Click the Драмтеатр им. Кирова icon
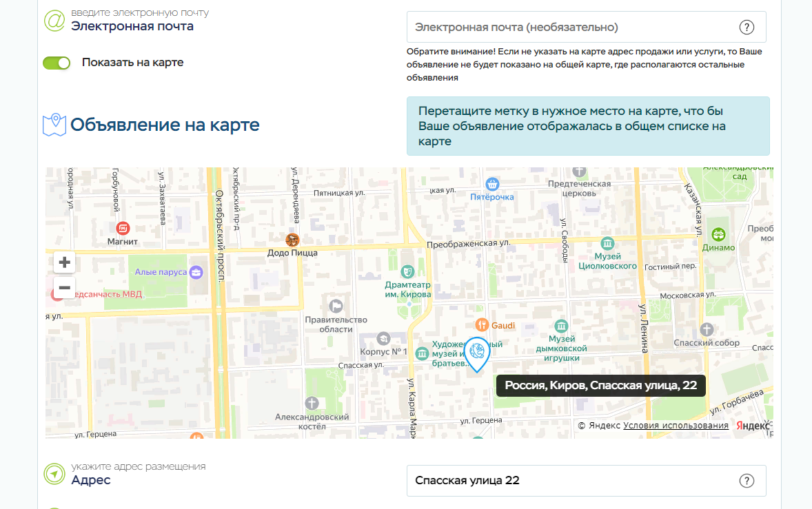 (407, 271)
